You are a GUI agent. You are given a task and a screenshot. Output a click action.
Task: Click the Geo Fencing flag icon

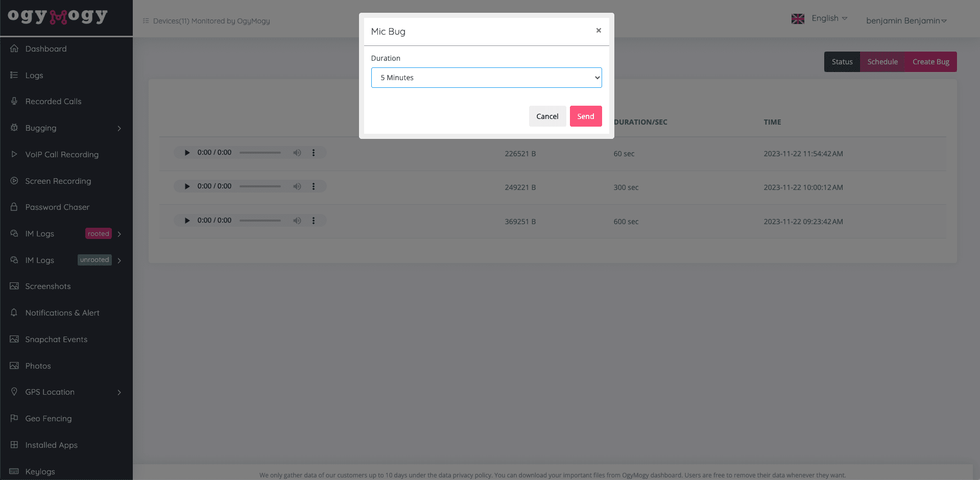click(14, 418)
